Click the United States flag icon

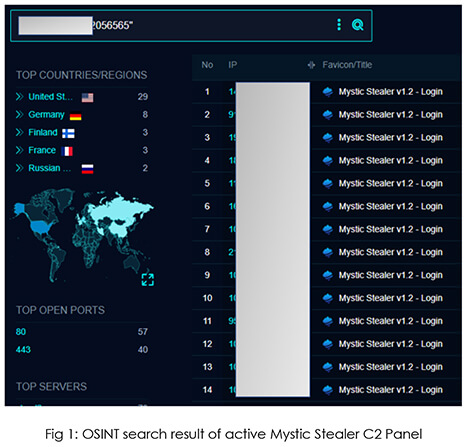coord(87,98)
